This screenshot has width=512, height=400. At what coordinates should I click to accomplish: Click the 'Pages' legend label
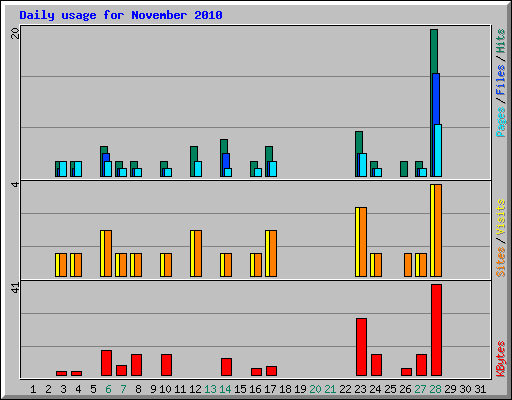pyautogui.click(x=500, y=122)
